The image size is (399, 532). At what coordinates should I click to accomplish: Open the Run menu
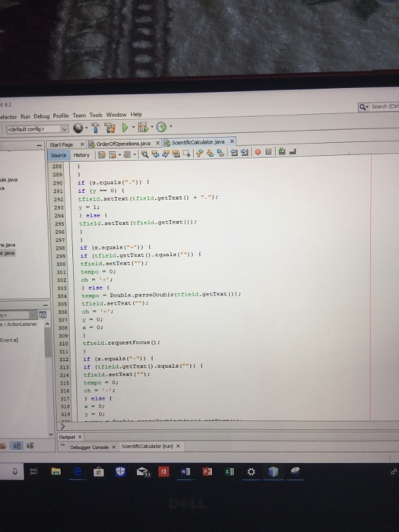[x=25, y=116]
